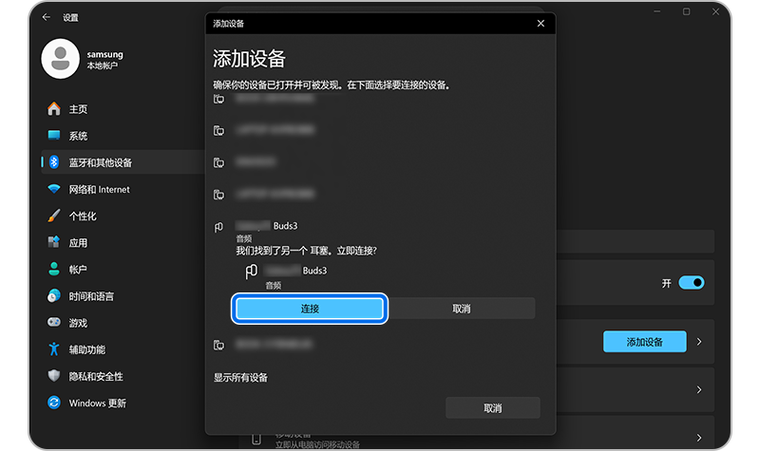Click the blue 连接 button
This screenshot has width=760, height=451.
pyautogui.click(x=310, y=308)
